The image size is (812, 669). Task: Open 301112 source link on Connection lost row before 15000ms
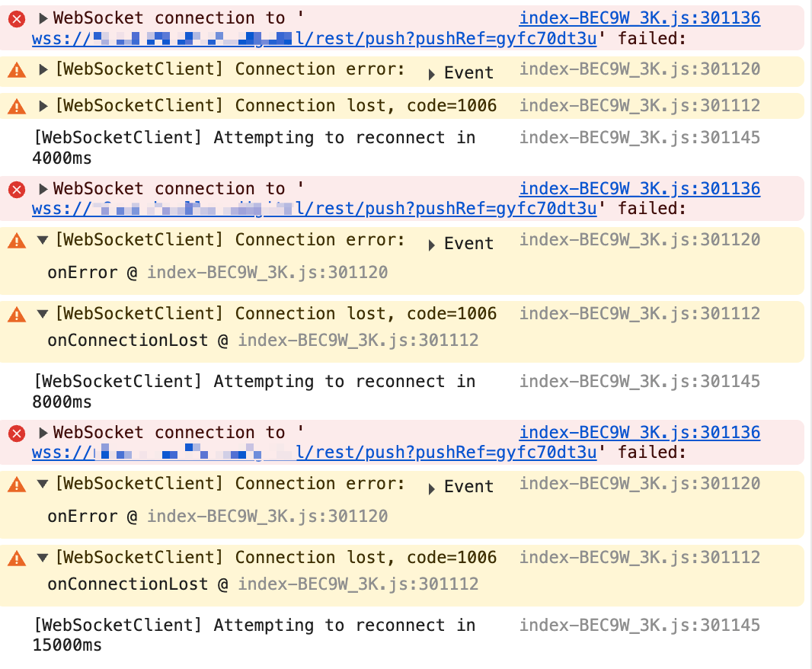[x=640, y=558]
